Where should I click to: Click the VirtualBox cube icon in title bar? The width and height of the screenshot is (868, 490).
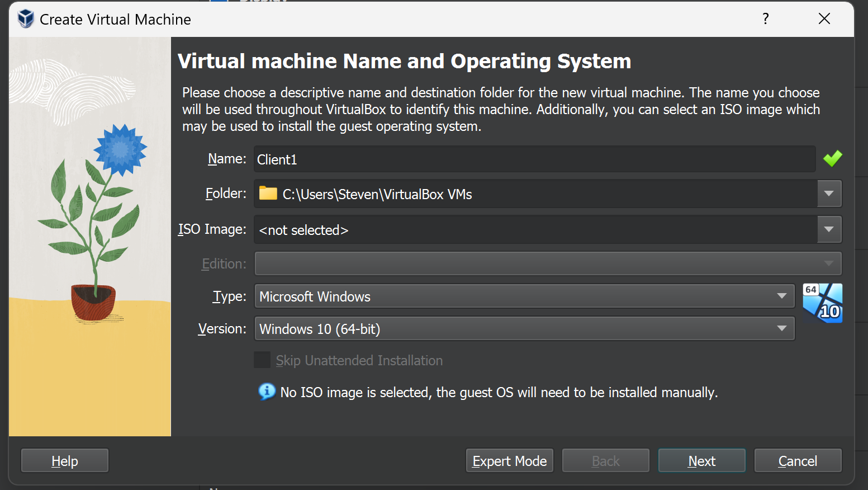[x=26, y=19]
